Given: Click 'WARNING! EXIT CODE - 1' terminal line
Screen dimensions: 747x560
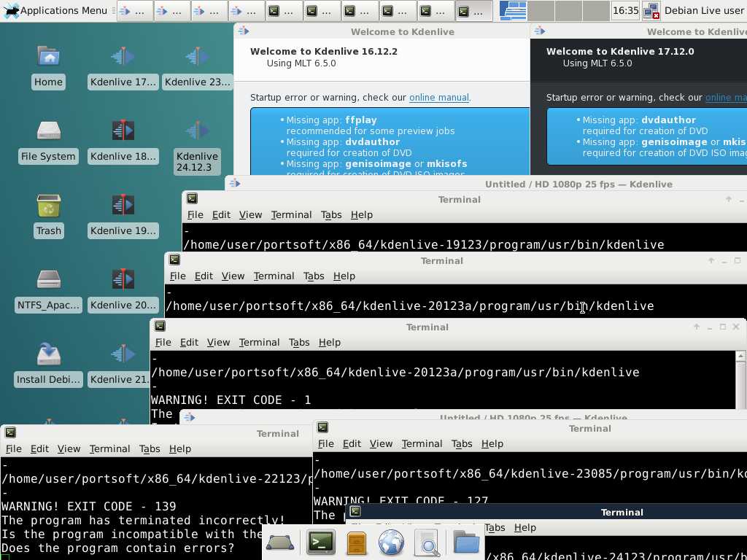Looking at the screenshot, I should click(x=231, y=400).
